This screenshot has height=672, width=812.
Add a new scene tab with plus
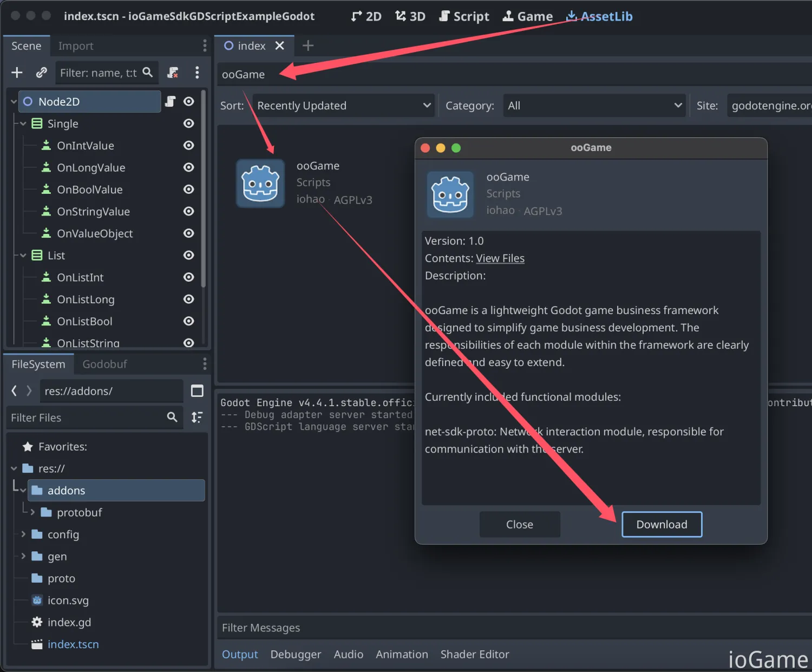tap(308, 46)
